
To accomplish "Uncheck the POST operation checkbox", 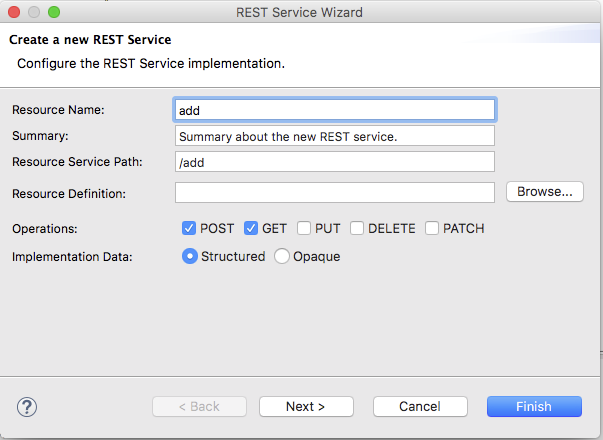I will (x=189, y=228).
